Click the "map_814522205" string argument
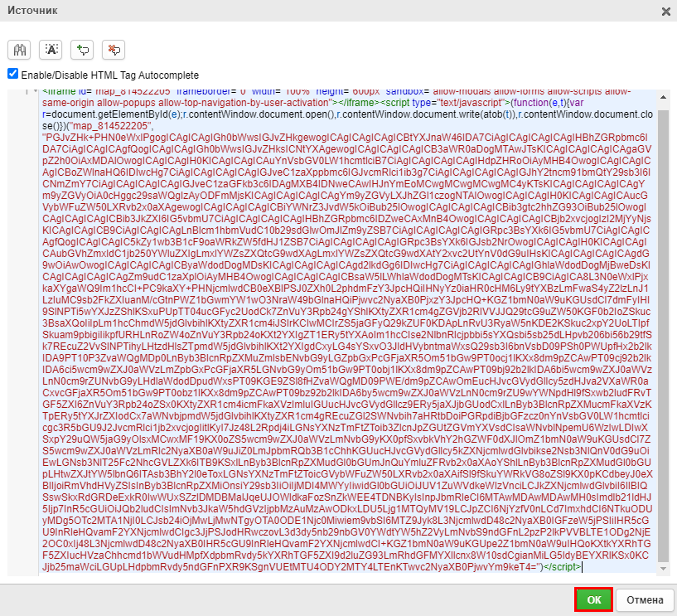Viewport: 677px width, 616px height. (x=95, y=125)
